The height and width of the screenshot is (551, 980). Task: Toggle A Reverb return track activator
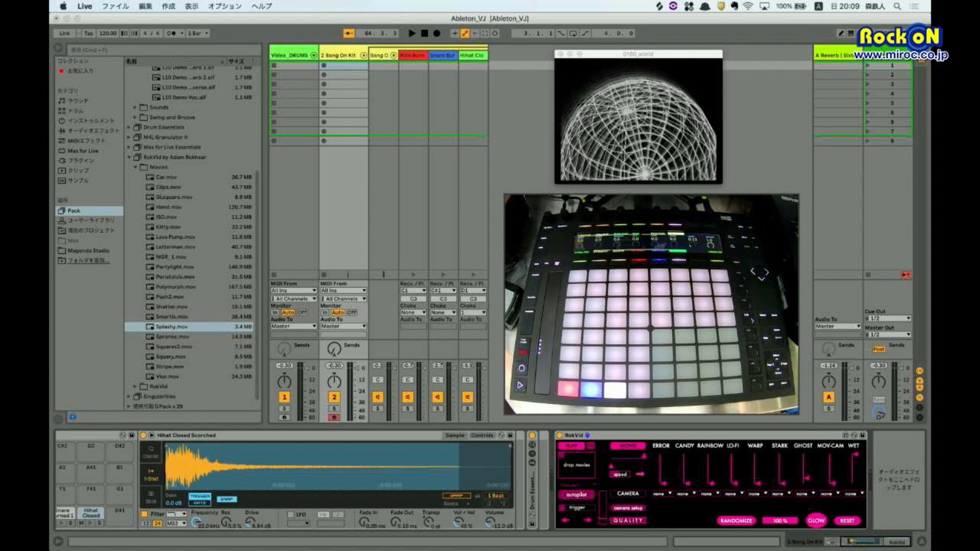tap(828, 397)
